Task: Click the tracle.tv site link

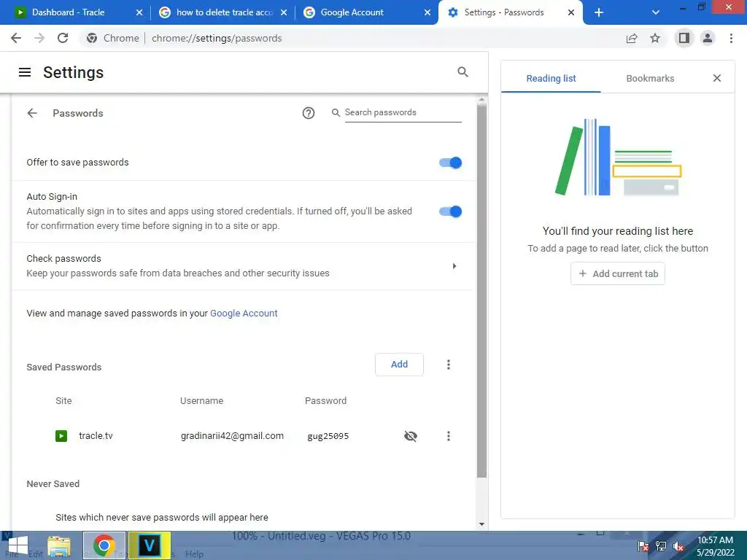Action: click(96, 436)
